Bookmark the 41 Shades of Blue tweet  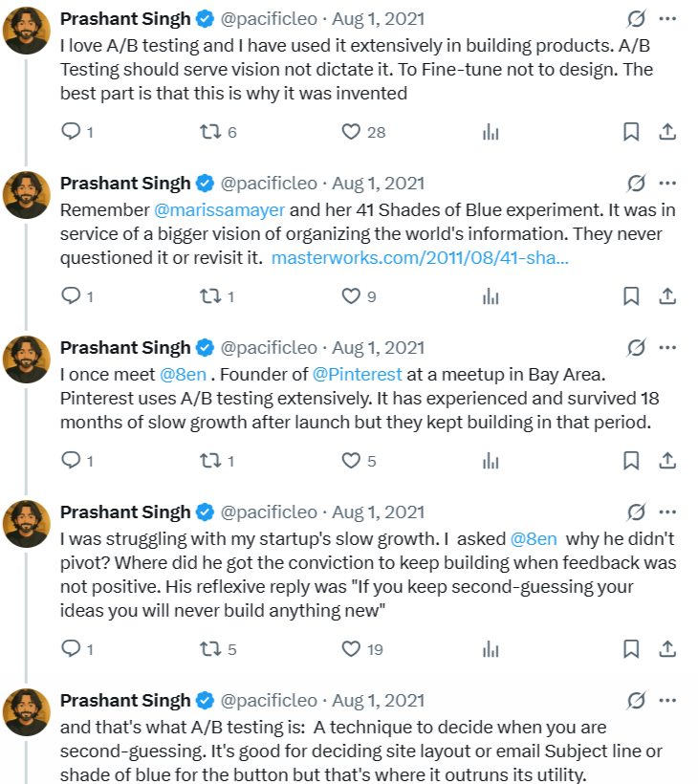pyautogui.click(x=631, y=296)
